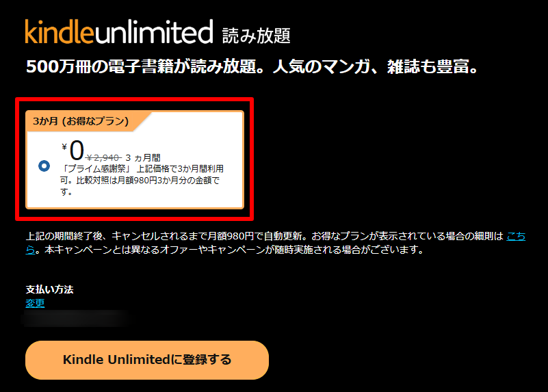Click the Kindle Unlimitedに登録する button
The image size is (548, 392).
tap(147, 360)
